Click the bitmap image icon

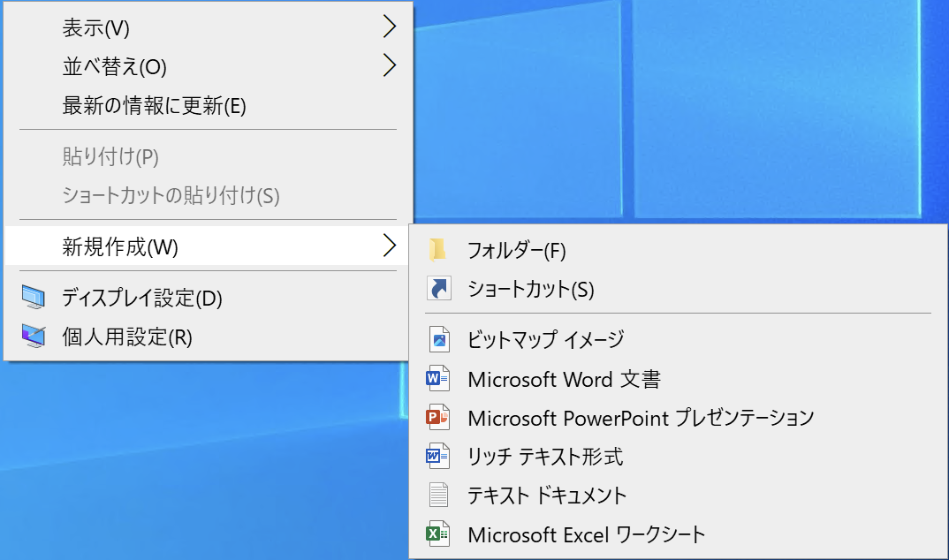tap(438, 339)
